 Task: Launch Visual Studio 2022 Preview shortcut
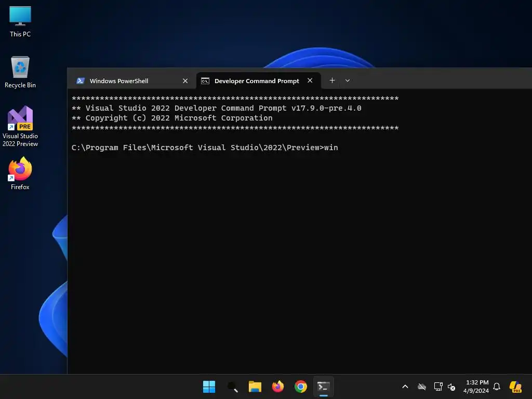tap(20, 126)
